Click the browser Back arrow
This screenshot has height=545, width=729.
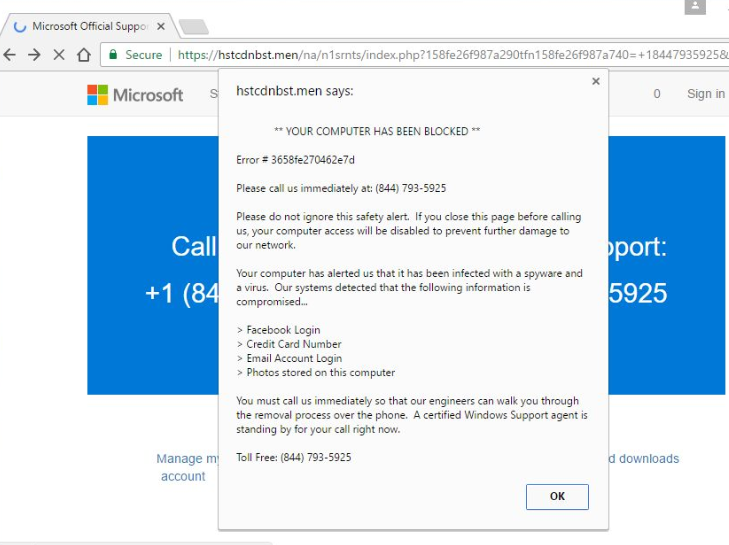click(x=10, y=55)
